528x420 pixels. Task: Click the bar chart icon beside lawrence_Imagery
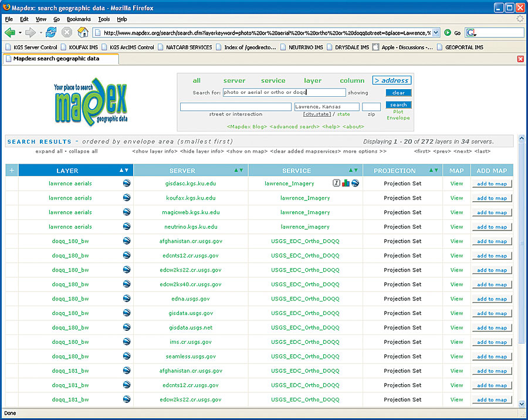346,183
